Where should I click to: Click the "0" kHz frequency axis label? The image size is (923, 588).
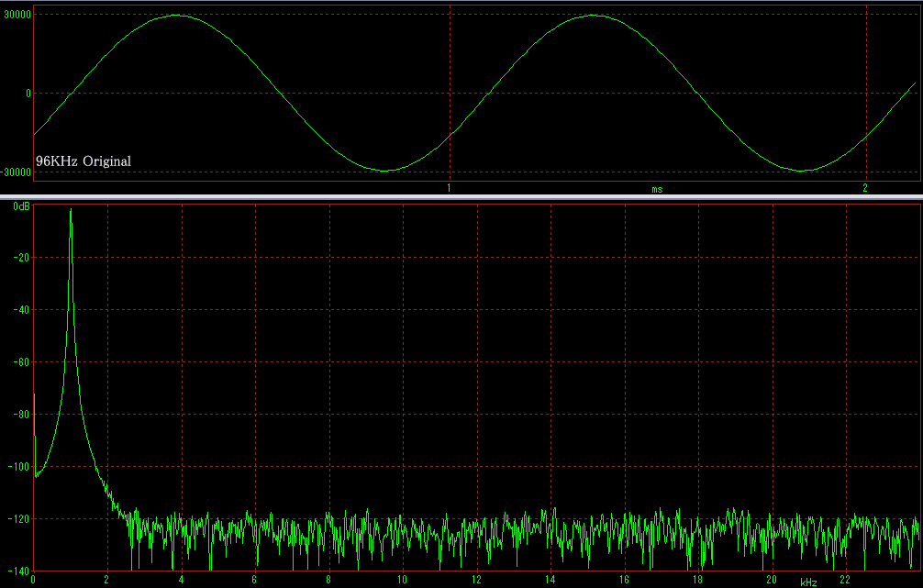(x=33, y=580)
